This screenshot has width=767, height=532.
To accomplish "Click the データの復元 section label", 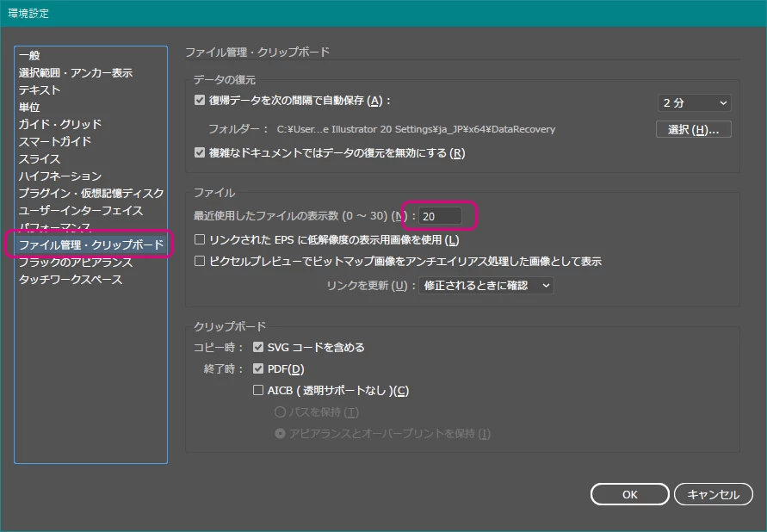I will click(224, 80).
